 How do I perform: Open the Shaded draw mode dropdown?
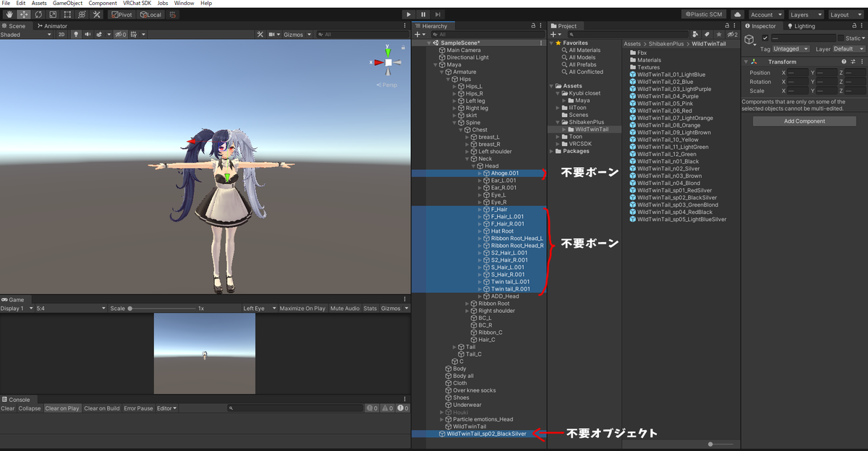pos(27,35)
